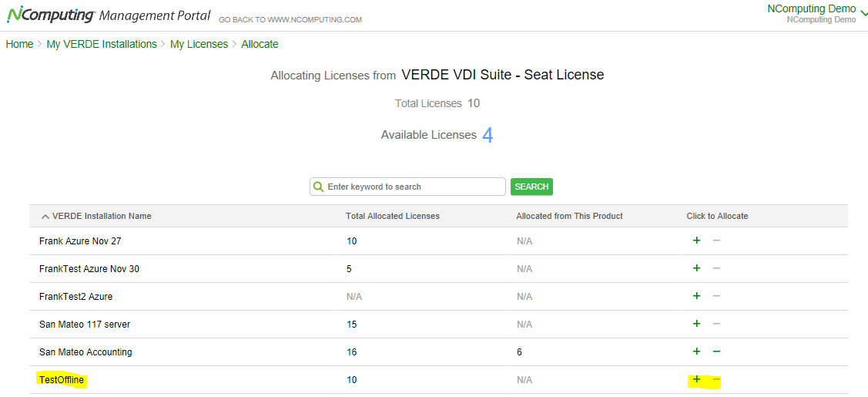Click plus icon for Frank Azure Nov 27
Screen dimensions: 868x397
click(x=696, y=241)
